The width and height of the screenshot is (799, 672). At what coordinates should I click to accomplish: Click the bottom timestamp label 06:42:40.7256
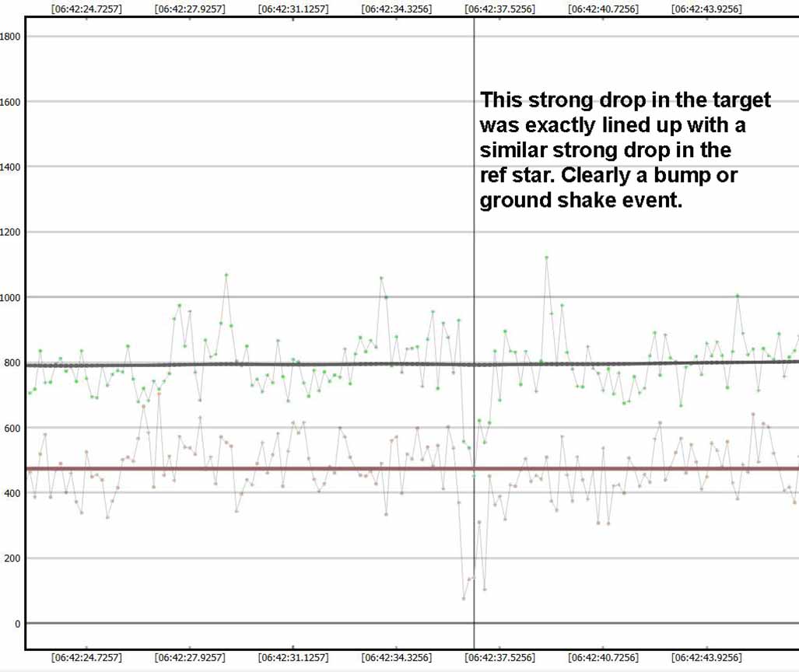603,657
